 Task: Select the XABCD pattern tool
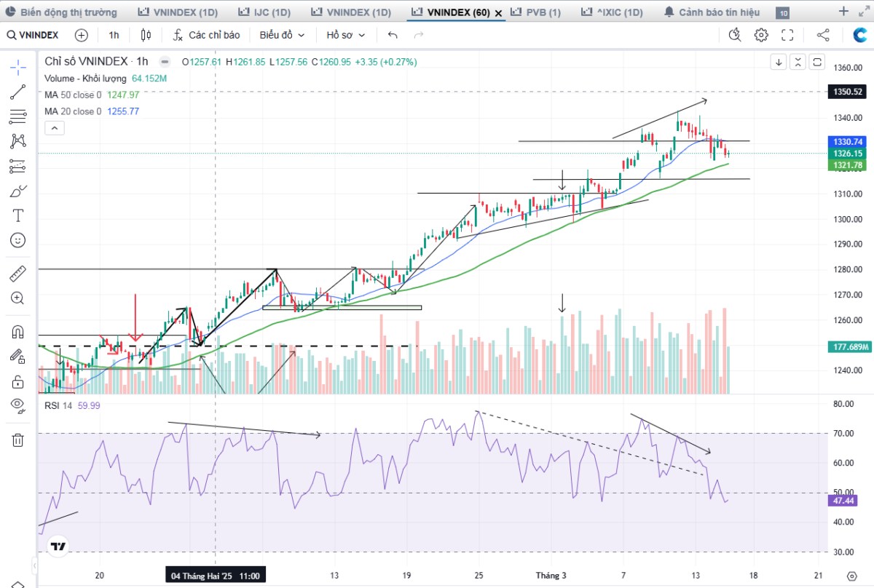coord(18,141)
